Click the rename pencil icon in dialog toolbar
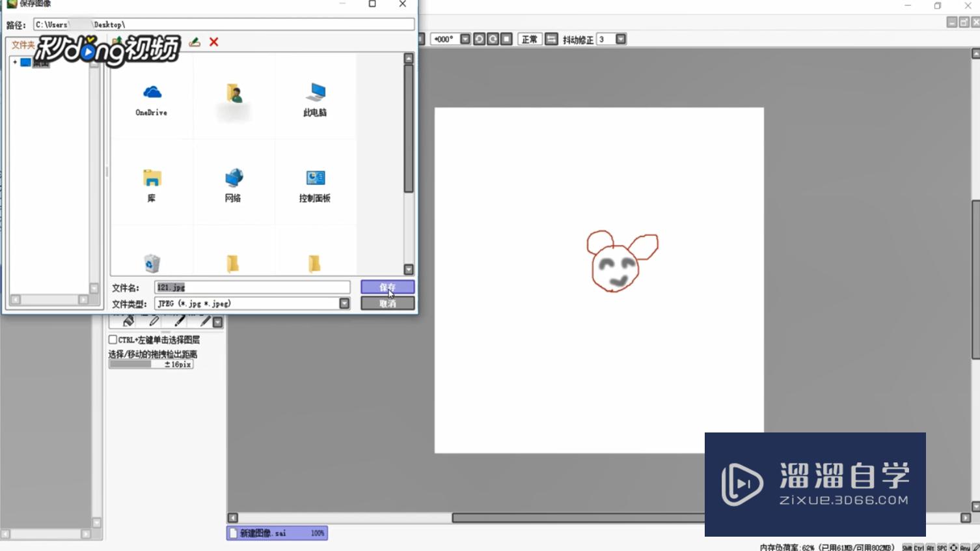This screenshot has height=551, width=980. point(195,42)
